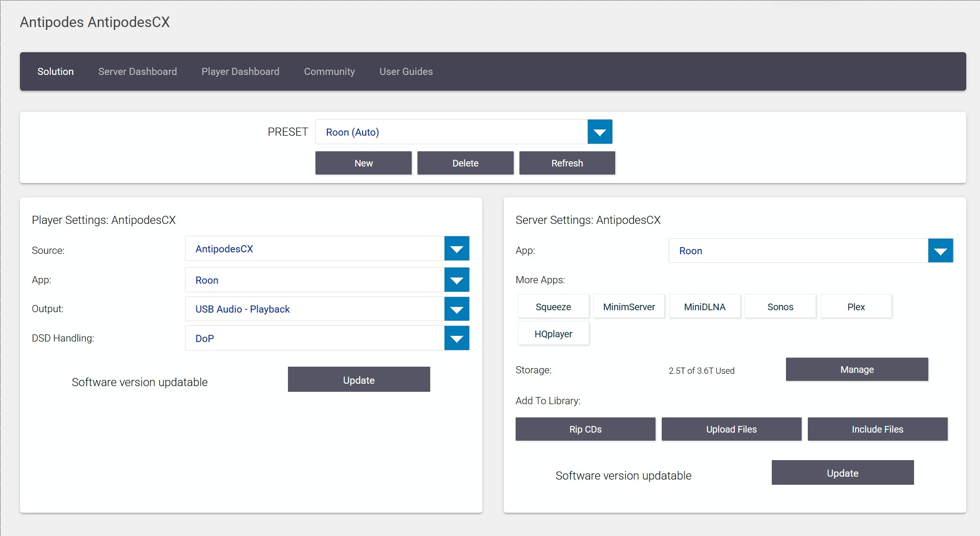This screenshot has height=536, width=980.
Task: Open the server App dropdown arrow
Action: 940,250
